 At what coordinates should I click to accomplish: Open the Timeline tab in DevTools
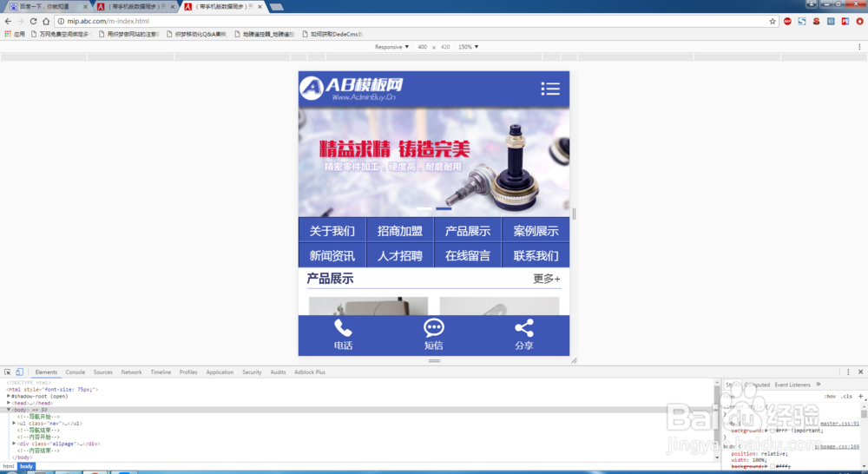(161, 372)
